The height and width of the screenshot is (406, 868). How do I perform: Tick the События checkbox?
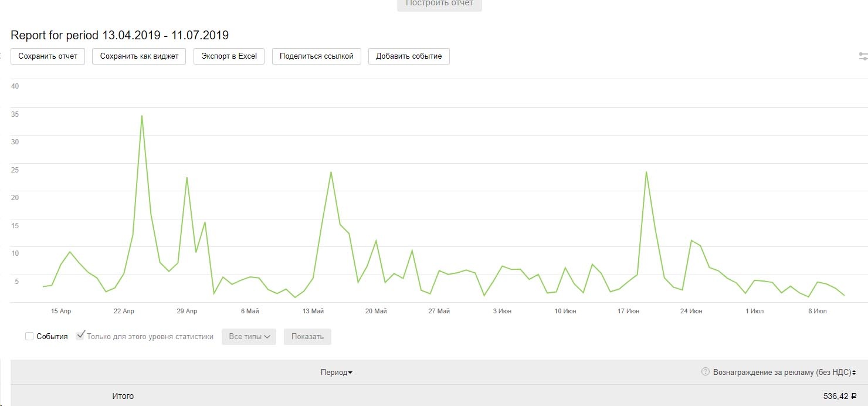coord(29,337)
